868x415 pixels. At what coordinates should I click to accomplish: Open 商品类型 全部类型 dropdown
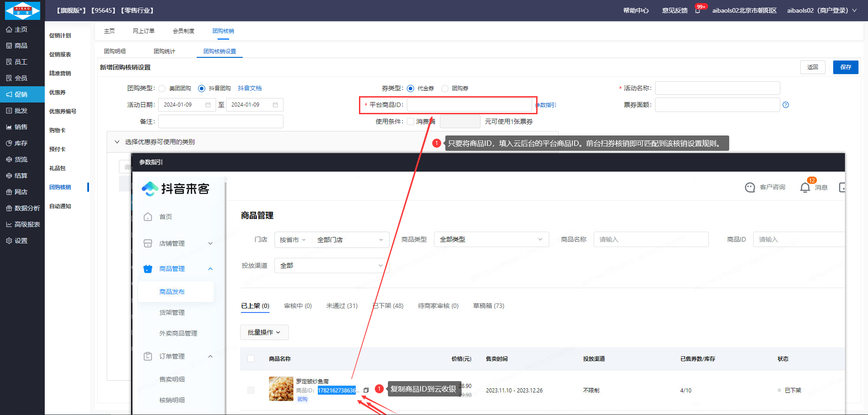click(491, 239)
